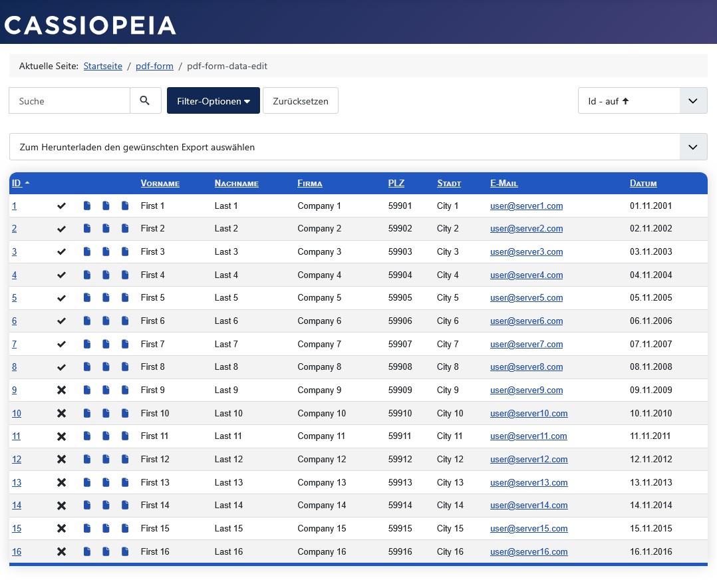Click the middle file icon in row 5
The image size is (717, 588).
[106, 298]
